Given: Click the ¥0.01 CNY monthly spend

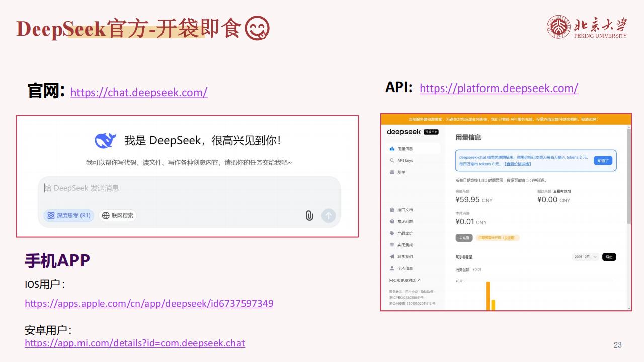Looking at the screenshot, I should 471,222.
